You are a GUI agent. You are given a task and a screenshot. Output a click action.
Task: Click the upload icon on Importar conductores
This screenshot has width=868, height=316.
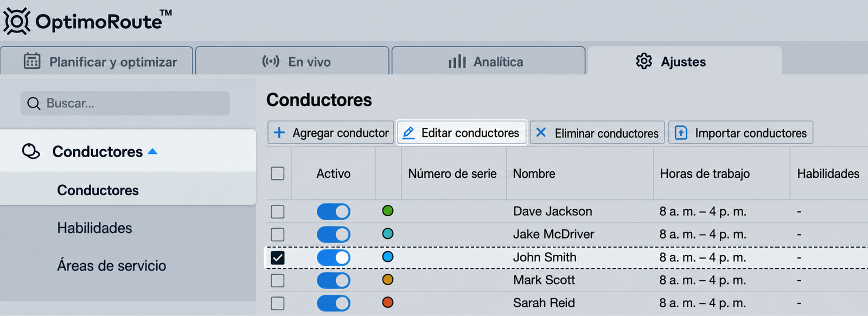(x=681, y=133)
